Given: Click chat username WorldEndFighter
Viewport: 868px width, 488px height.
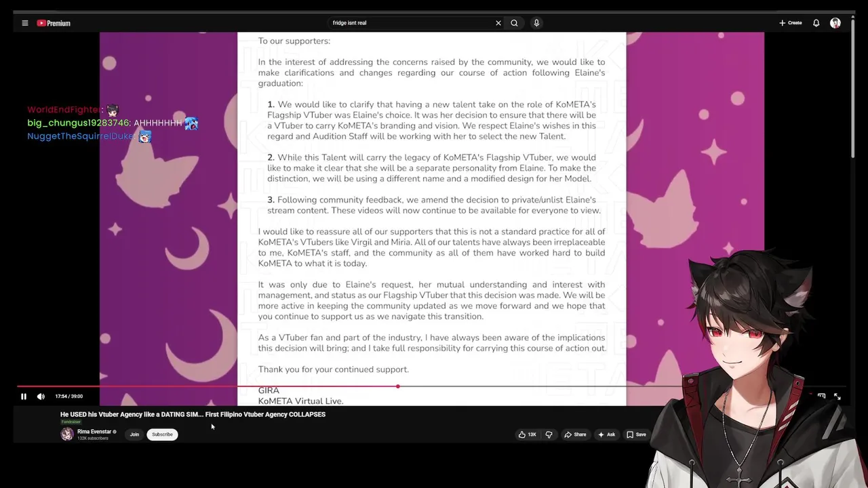Looking at the screenshot, I should 65,110.
